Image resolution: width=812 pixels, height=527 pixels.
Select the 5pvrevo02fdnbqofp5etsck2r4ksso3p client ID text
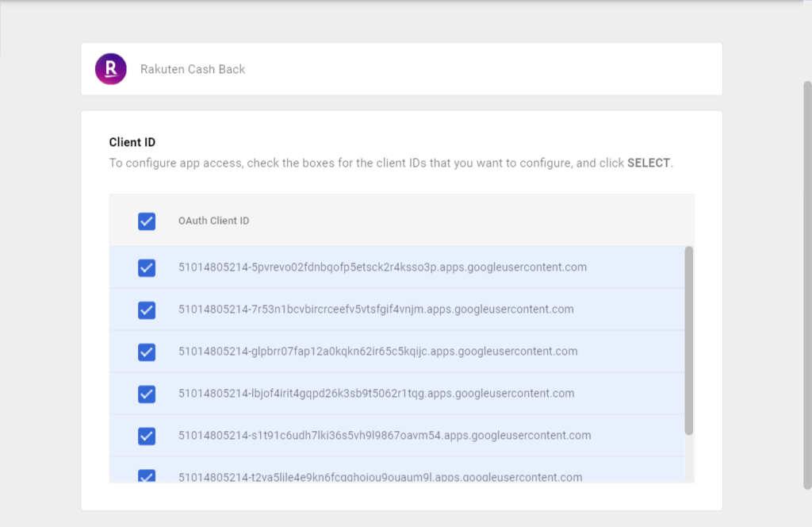pyautogui.click(x=383, y=267)
